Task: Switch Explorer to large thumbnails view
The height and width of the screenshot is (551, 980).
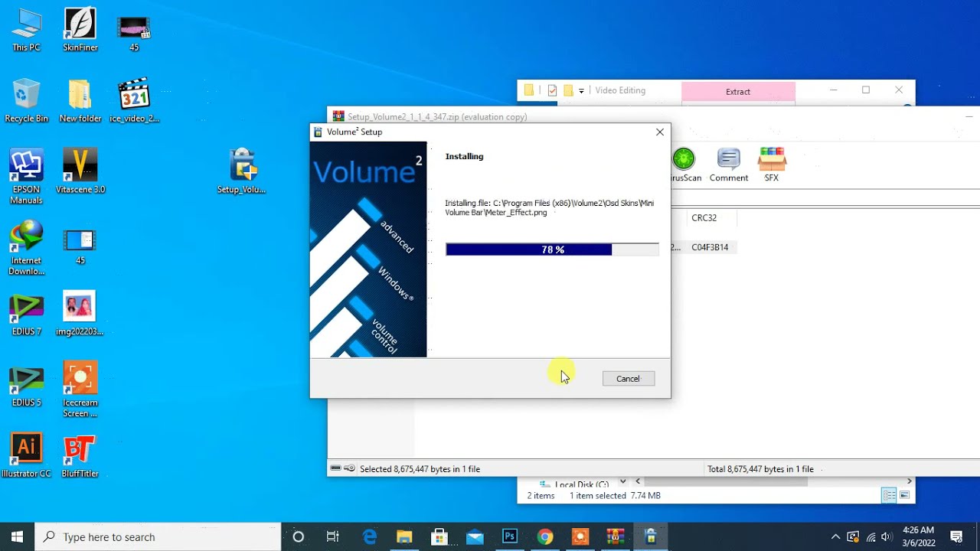Action: point(905,496)
